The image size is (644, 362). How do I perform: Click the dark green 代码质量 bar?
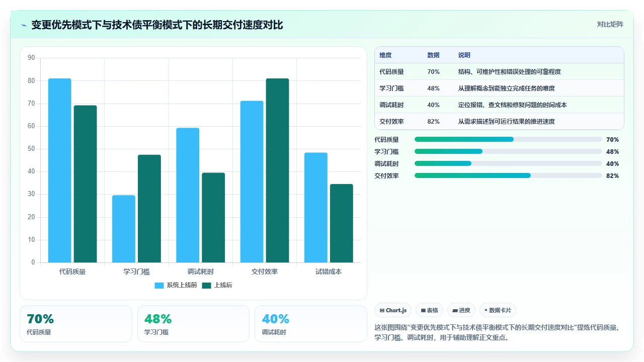click(x=85, y=184)
